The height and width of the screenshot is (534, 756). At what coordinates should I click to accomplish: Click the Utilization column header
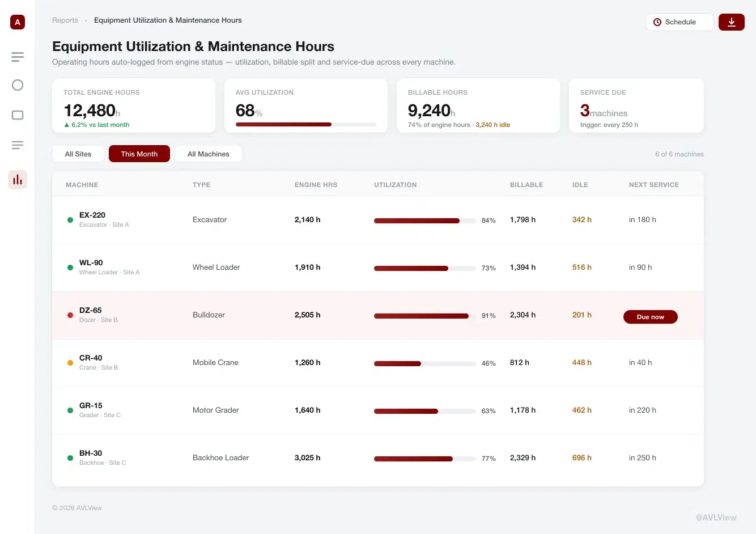[395, 185]
